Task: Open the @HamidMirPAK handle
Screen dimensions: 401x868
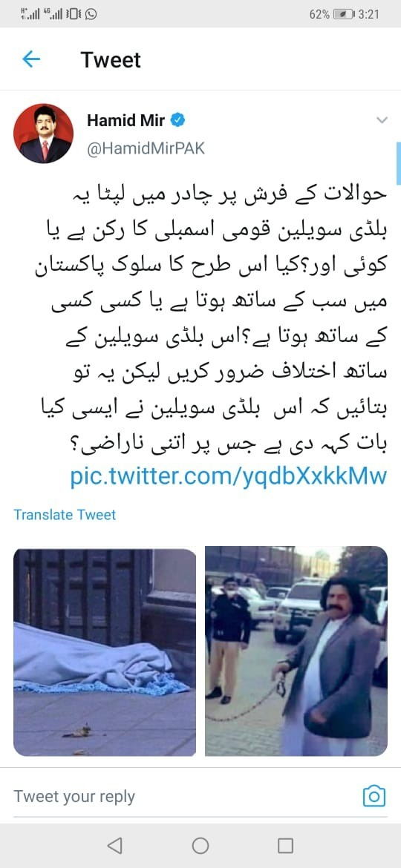Action: pos(146,149)
